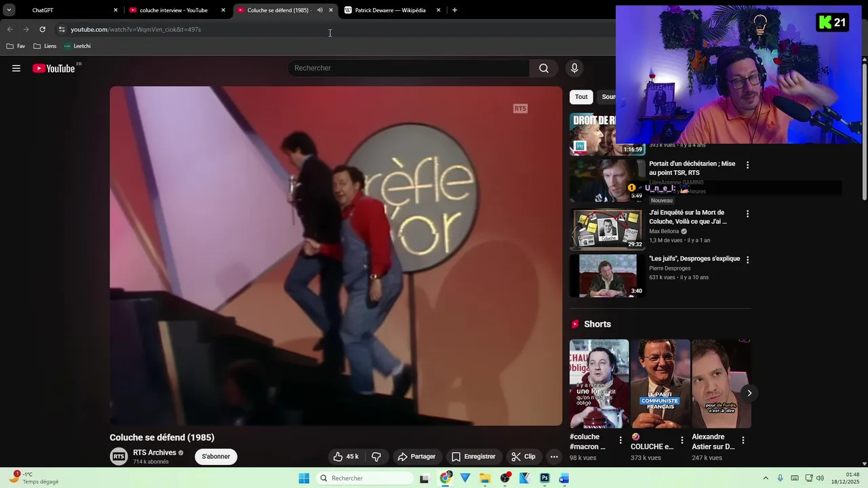The image size is (868, 488).
Task: Open the browser tab search dropdown arrow
Action: pos(9,10)
